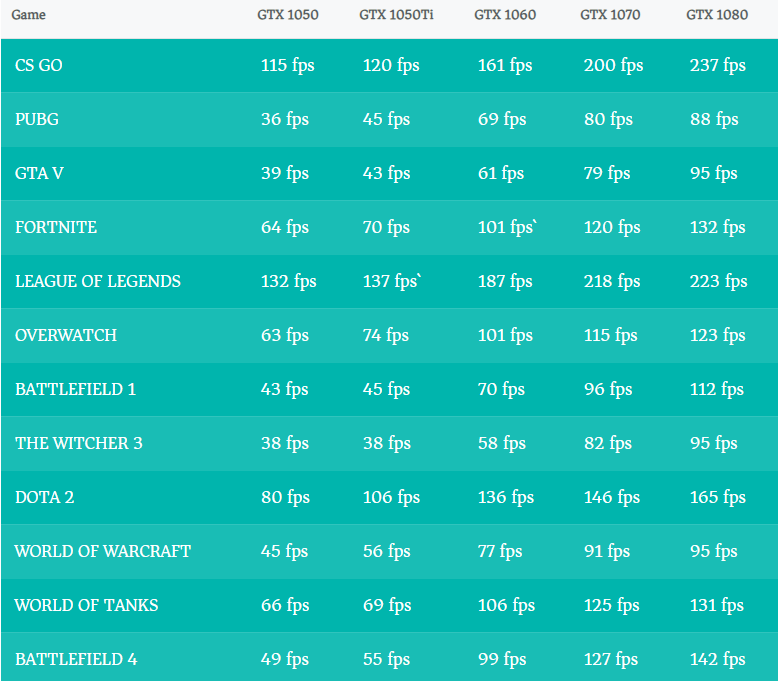Click Dota 2 GTX 1060 value 136 fps
778x681 pixels.
click(x=506, y=498)
